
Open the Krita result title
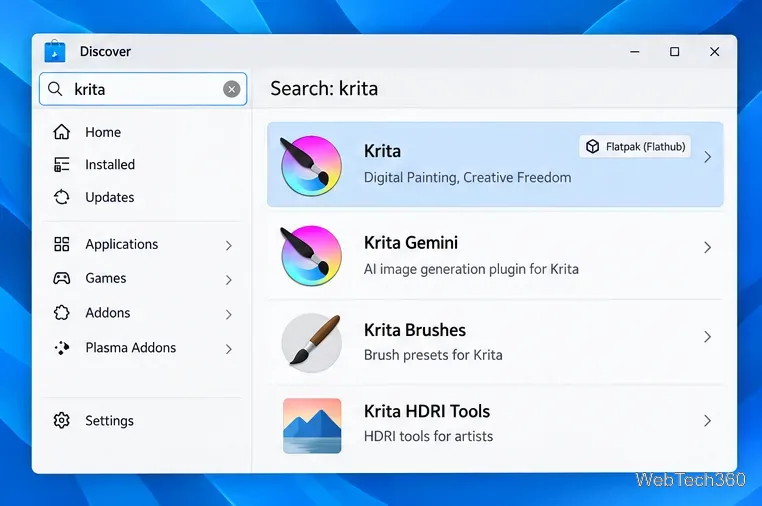click(382, 151)
